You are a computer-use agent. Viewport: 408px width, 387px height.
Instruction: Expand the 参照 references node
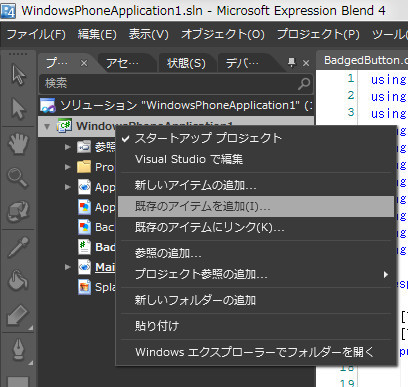tap(68, 147)
